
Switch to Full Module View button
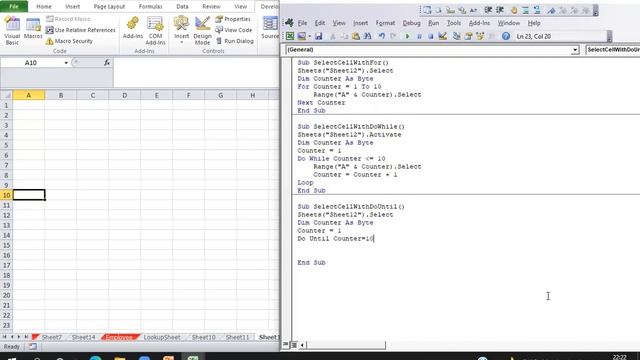pyautogui.click(x=293, y=345)
